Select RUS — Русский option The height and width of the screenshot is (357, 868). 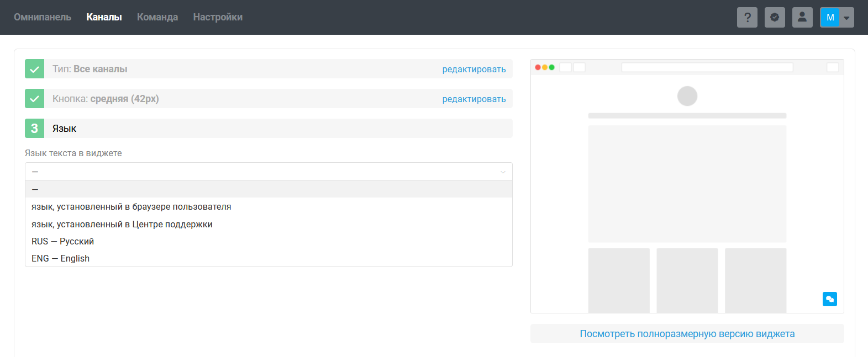pos(63,242)
